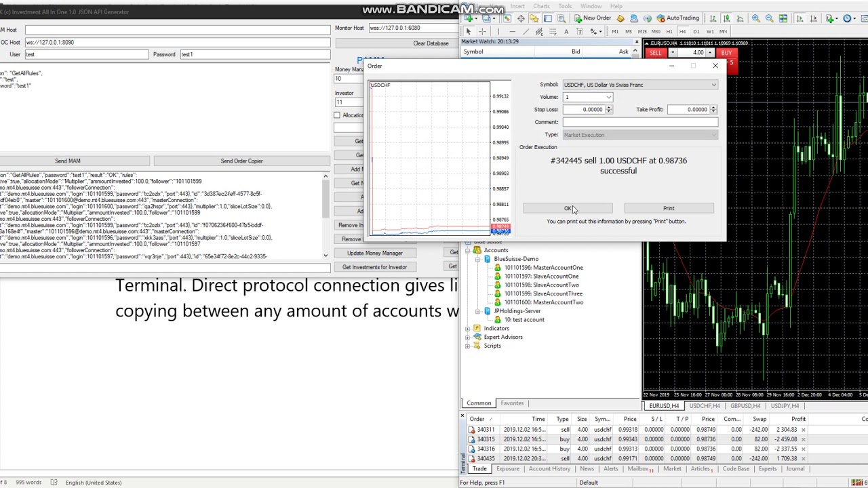The image size is (868, 488).
Task: Click the Comment field in Order dialog
Action: [x=639, y=122]
